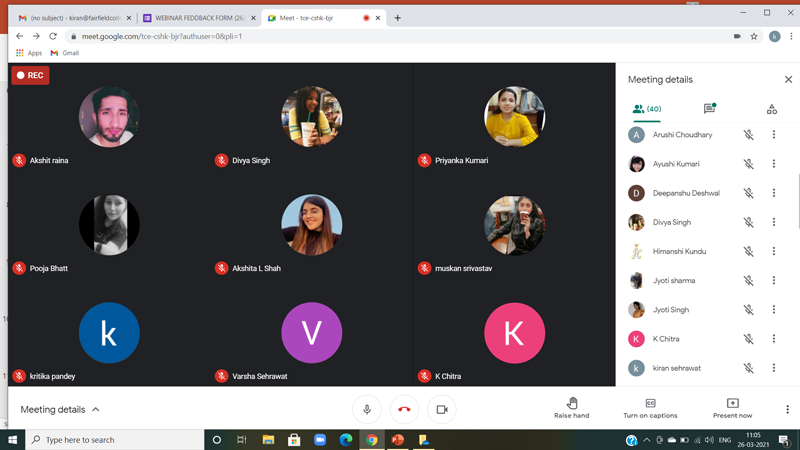Close the Meeting details side panel
800x450 pixels.
788,80
